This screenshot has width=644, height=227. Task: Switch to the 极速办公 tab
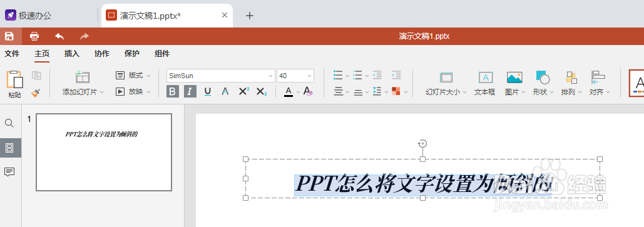coord(29,16)
